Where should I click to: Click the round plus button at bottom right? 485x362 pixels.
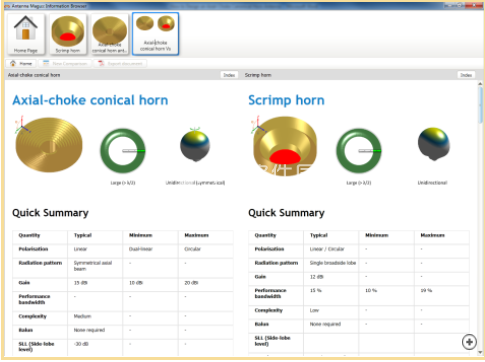tap(469, 342)
